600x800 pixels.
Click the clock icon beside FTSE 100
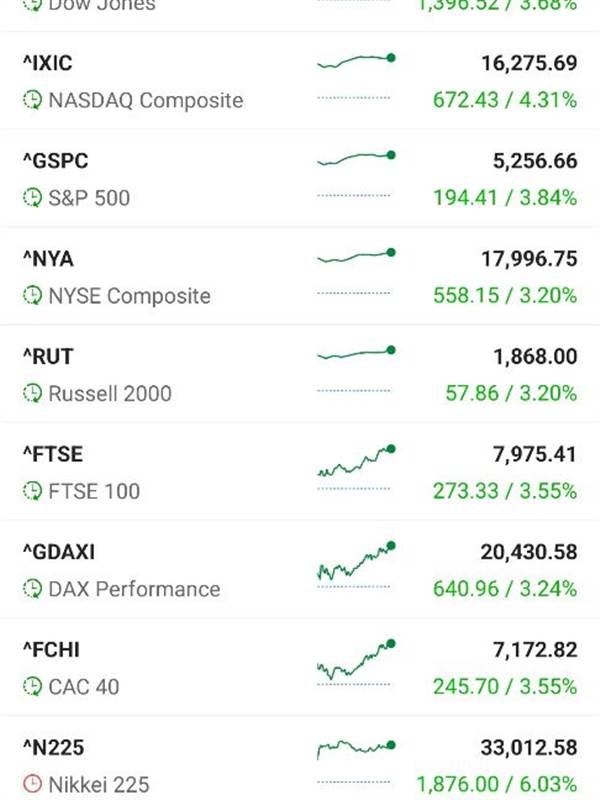[33, 491]
